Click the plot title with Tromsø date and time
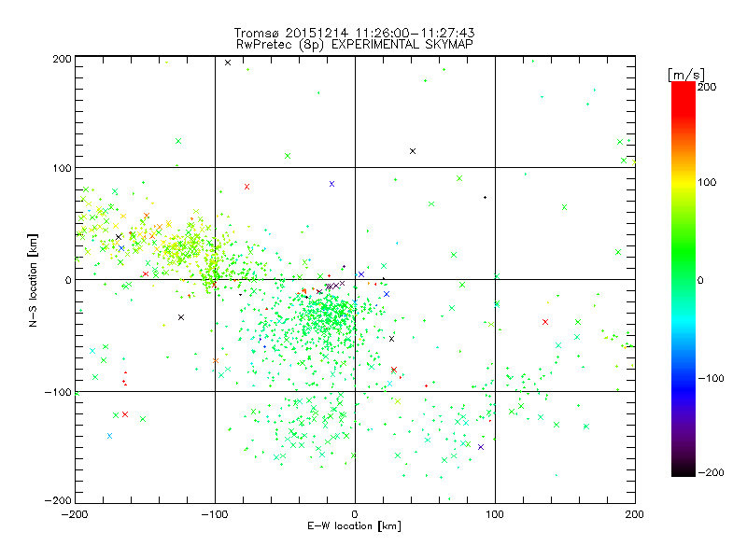 (x=354, y=33)
